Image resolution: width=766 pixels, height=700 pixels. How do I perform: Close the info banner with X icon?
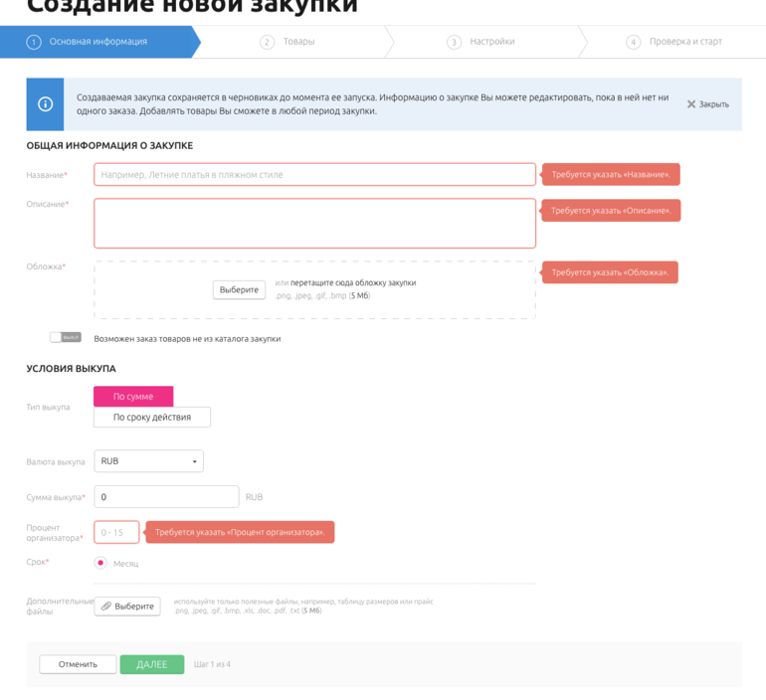[x=691, y=104]
